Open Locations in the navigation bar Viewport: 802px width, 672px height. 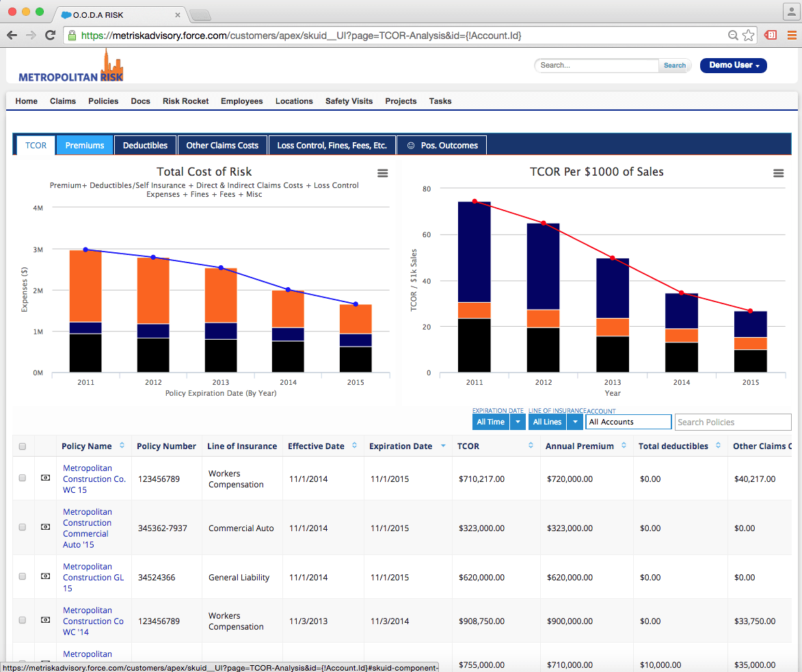[294, 101]
